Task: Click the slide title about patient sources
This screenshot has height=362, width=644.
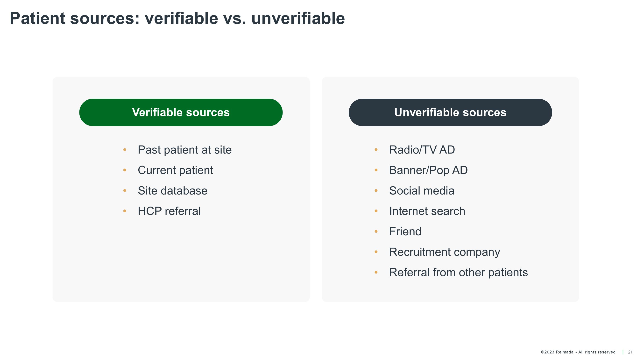Action: pyautogui.click(x=177, y=19)
